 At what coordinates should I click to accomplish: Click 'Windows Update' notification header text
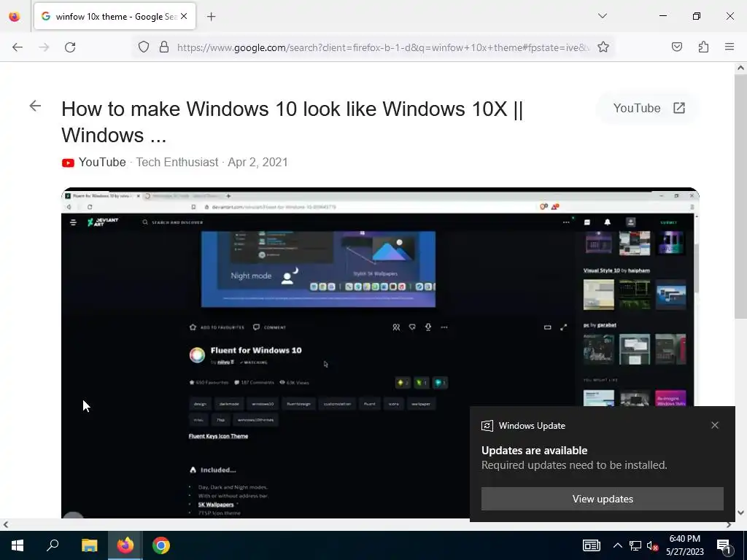(532, 426)
